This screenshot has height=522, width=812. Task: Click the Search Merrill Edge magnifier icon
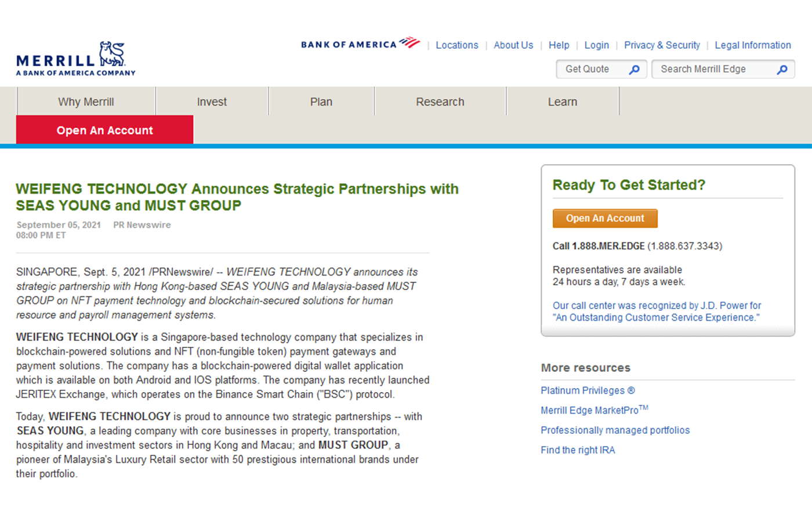click(782, 70)
